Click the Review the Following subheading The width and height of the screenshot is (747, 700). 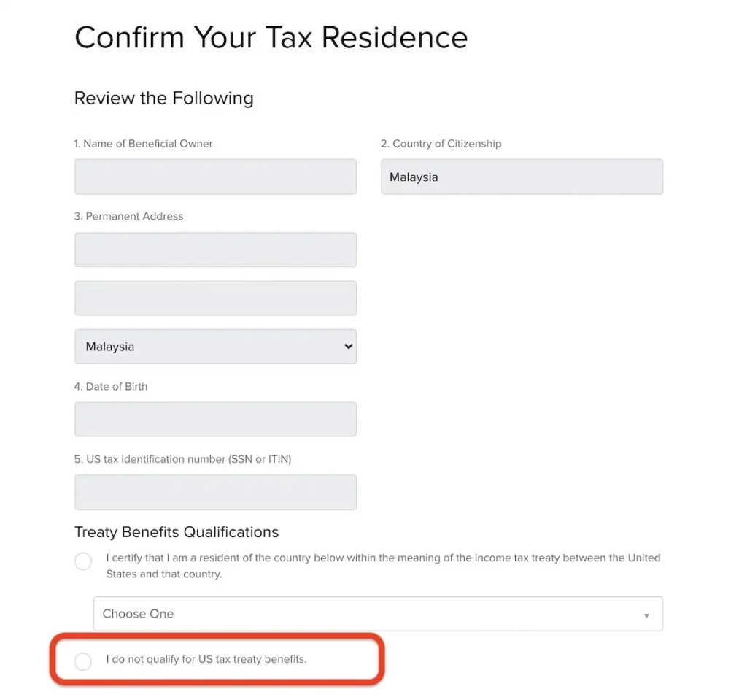coord(164,99)
